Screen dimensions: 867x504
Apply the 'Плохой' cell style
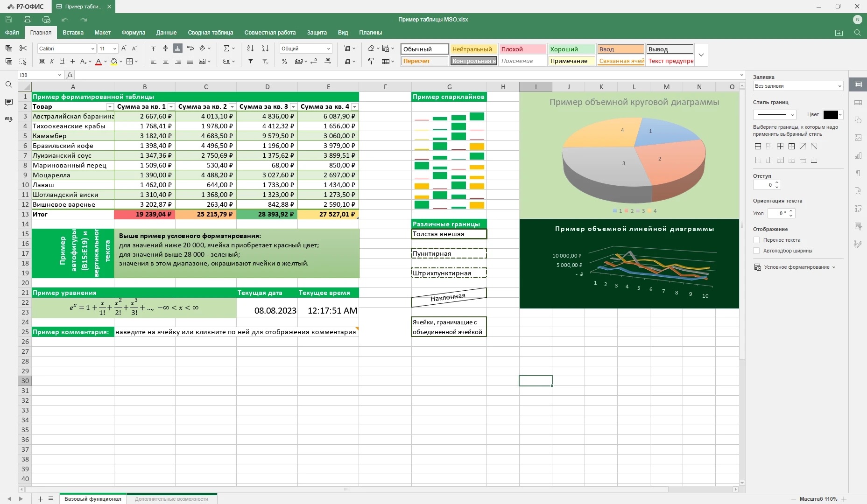point(522,49)
